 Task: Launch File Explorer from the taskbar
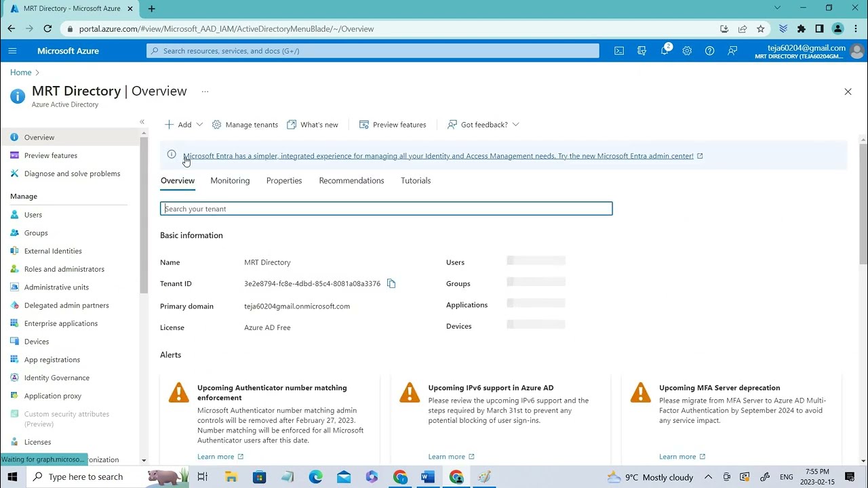[231, 477]
